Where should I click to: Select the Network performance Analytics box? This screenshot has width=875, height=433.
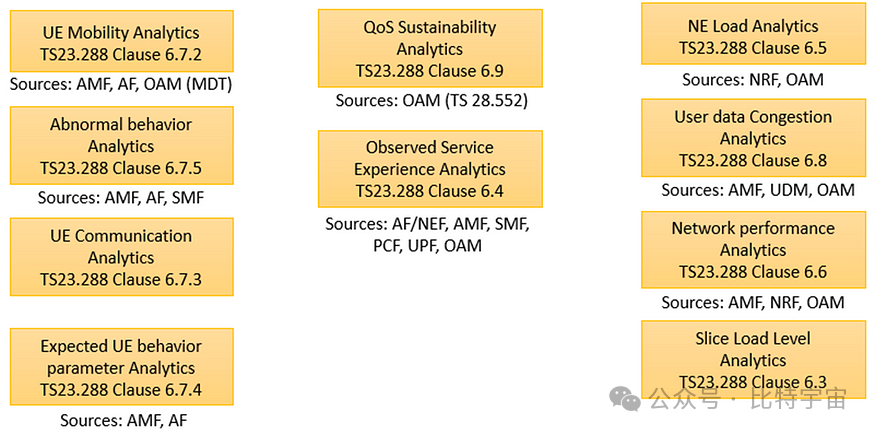pos(753,250)
